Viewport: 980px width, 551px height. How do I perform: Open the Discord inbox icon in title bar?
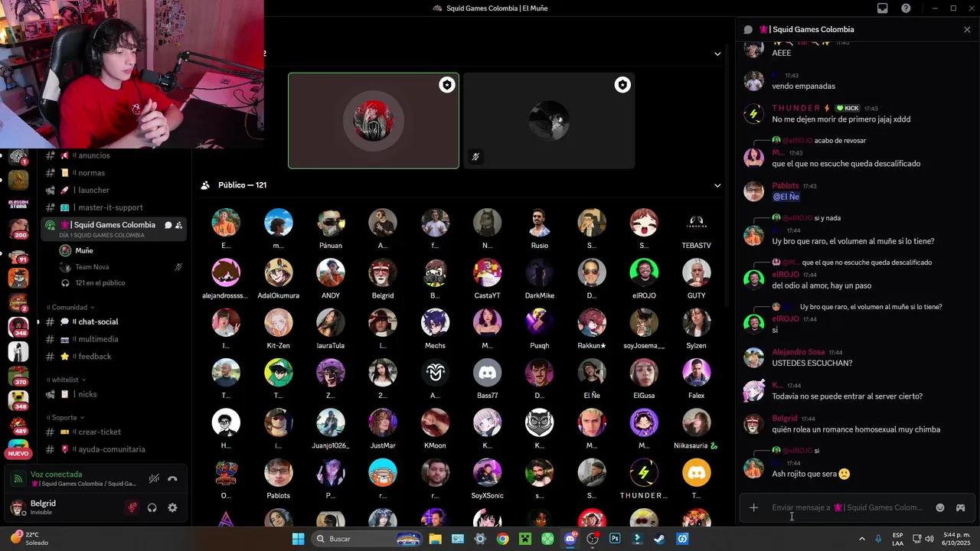882,8
